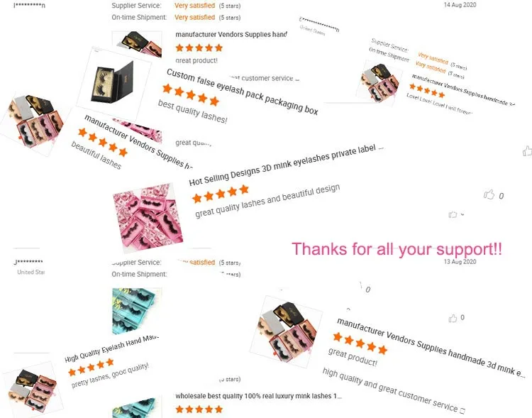Click the small icon after 'great customer service' text
The height and width of the screenshot is (418, 532).
462,410
